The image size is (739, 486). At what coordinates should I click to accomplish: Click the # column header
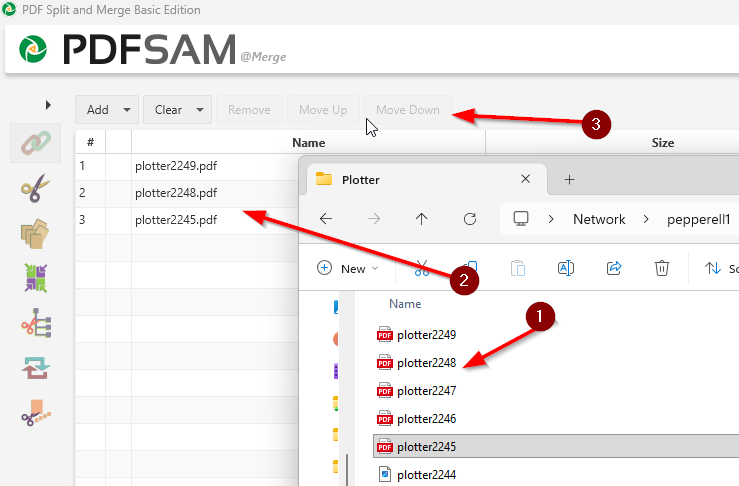tap(90, 142)
